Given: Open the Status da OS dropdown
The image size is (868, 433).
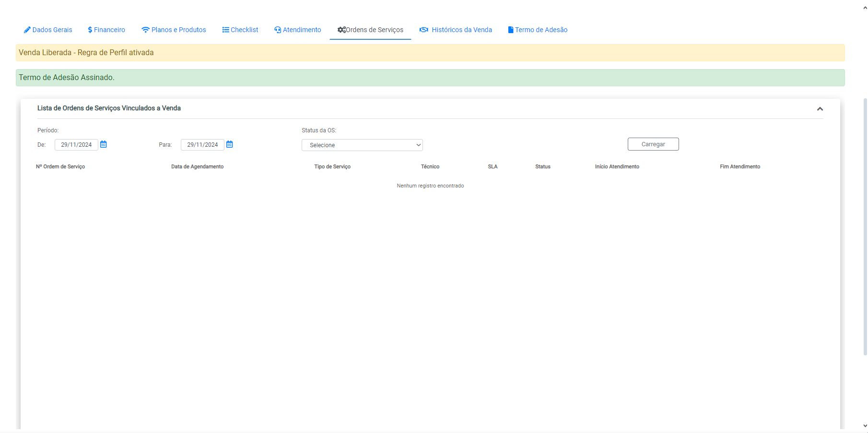Looking at the screenshot, I should (x=362, y=145).
